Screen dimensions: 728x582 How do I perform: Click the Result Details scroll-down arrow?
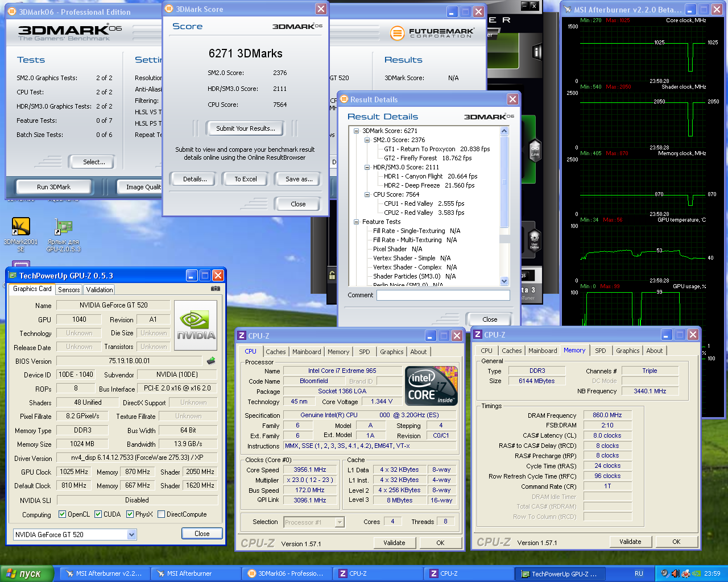pos(504,281)
